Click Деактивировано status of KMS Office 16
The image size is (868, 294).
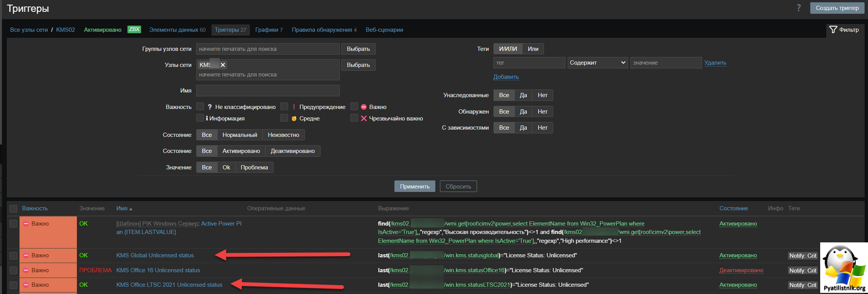tap(741, 270)
